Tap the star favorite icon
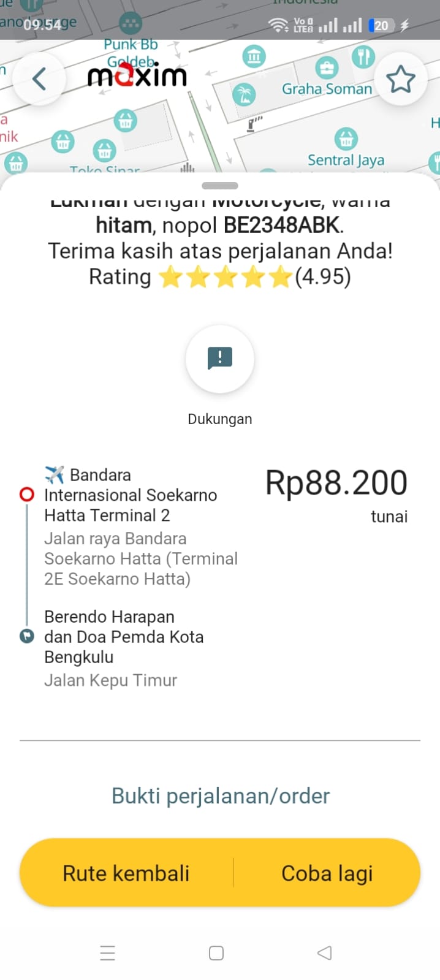The image size is (440, 980). (401, 79)
